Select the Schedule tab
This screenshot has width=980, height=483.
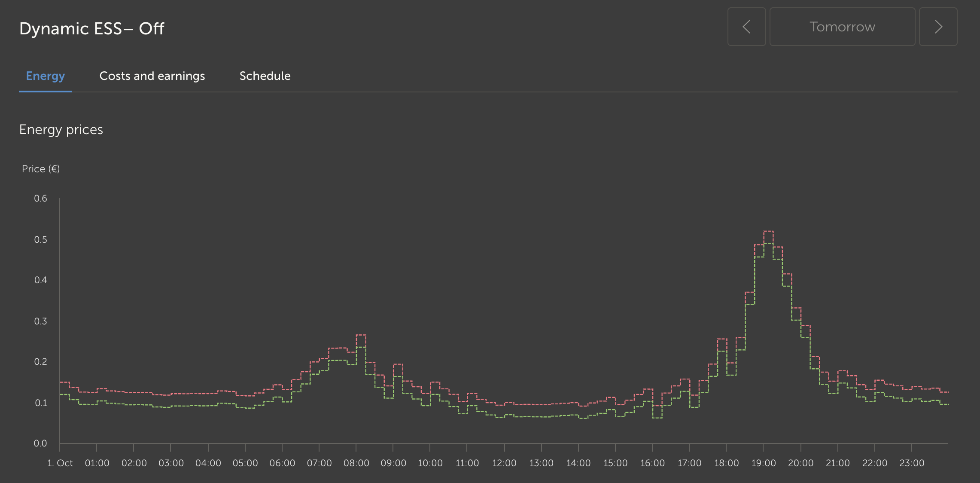click(x=265, y=76)
